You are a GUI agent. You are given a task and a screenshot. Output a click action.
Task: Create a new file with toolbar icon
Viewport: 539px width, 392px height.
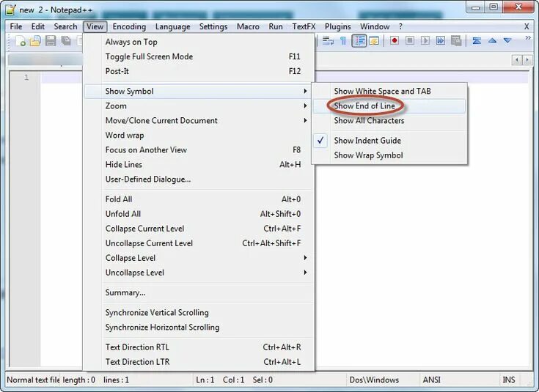coord(21,41)
